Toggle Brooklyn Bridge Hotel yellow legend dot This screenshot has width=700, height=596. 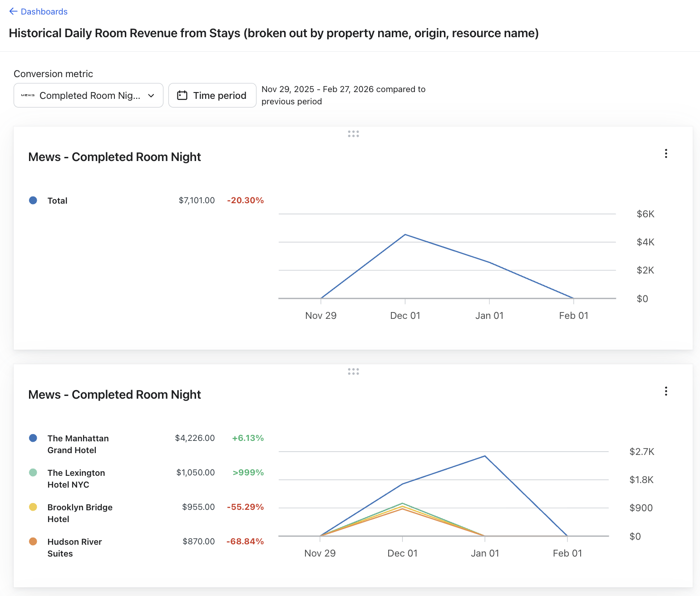[x=33, y=507]
